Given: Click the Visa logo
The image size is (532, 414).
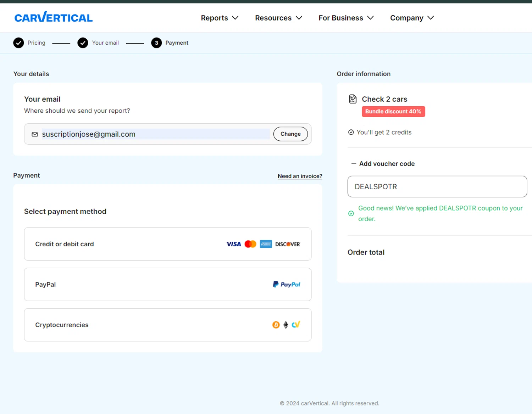Looking at the screenshot, I should click(x=233, y=244).
